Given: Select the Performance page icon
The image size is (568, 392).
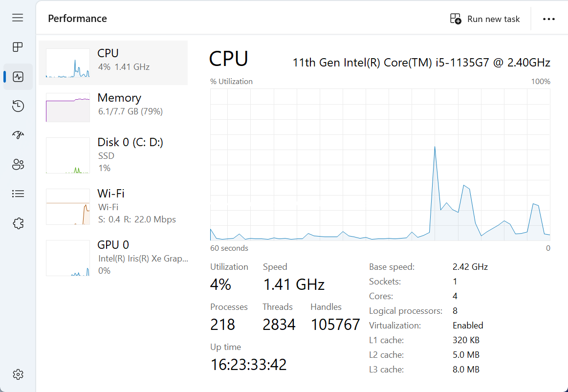Looking at the screenshot, I should 18,77.
